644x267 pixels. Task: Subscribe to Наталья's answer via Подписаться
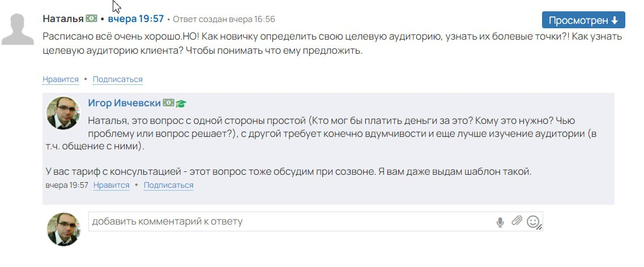click(117, 79)
